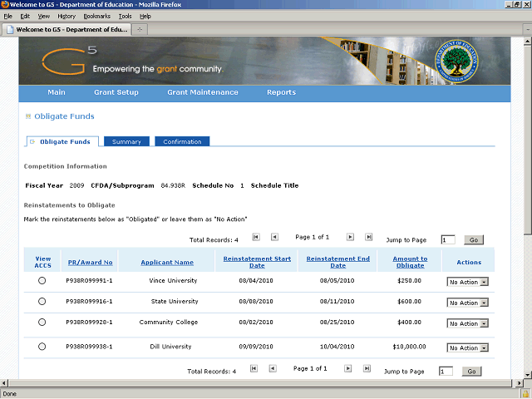The height and width of the screenshot is (399, 532).
Task: Click award number P938R099928-1
Action: 89,322
